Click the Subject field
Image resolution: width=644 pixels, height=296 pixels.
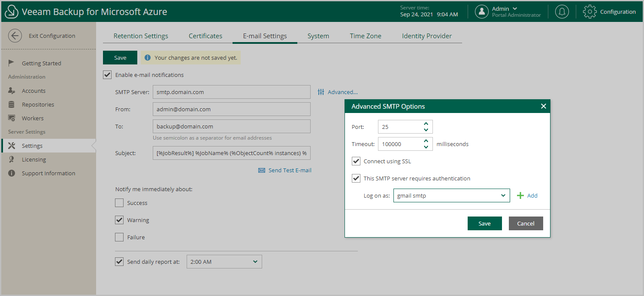pyautogui.click(x=232, y=153)
